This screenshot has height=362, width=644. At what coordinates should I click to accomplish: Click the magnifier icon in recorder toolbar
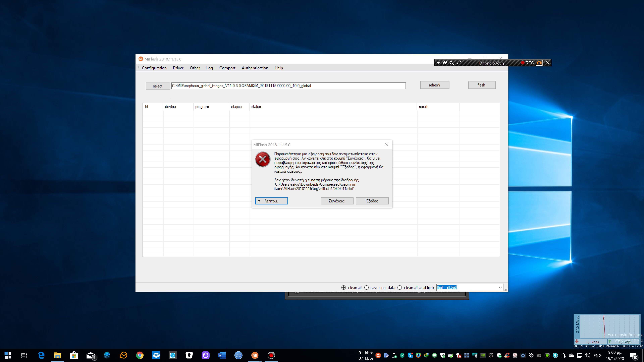pyautogui.click(x=452, y=63)
